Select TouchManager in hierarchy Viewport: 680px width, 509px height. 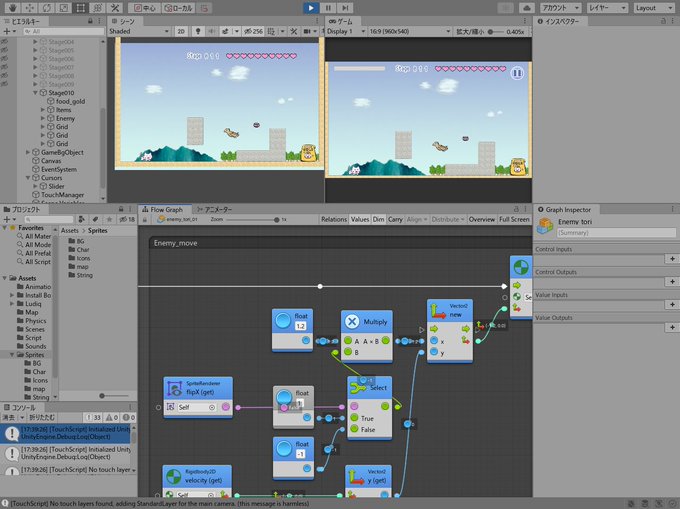pyautogui.click(x=62, y=195)
